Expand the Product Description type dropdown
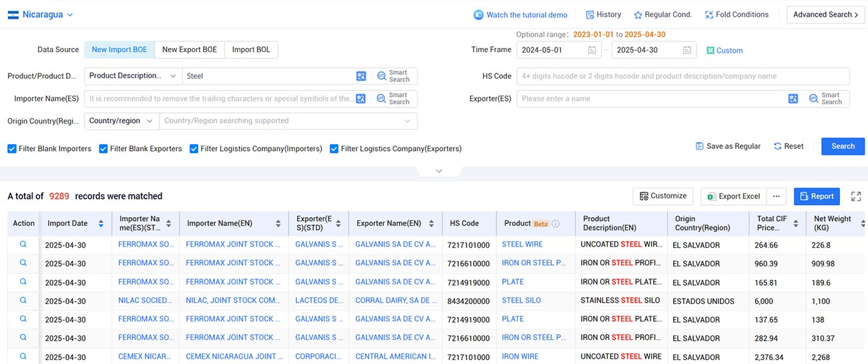868x364 pixels. click(133, 76)
